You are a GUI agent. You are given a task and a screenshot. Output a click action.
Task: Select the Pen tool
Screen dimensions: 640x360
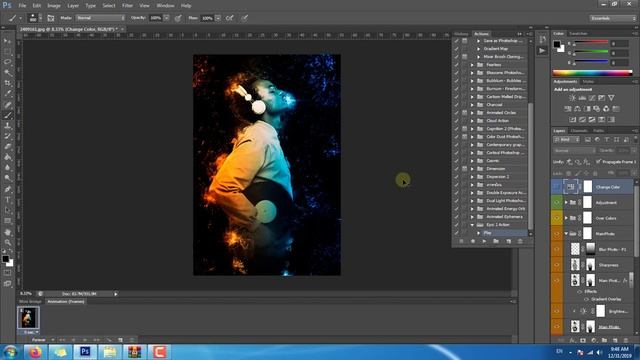point(7,189)
